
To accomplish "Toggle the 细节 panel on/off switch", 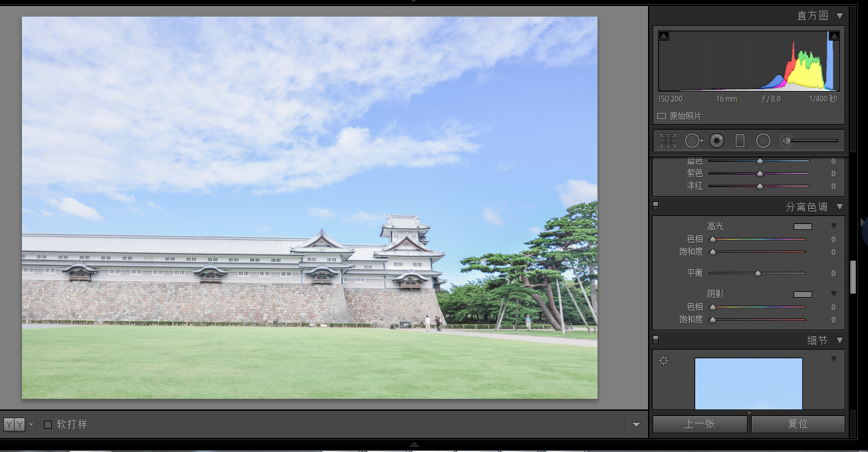I will point(656,340).
